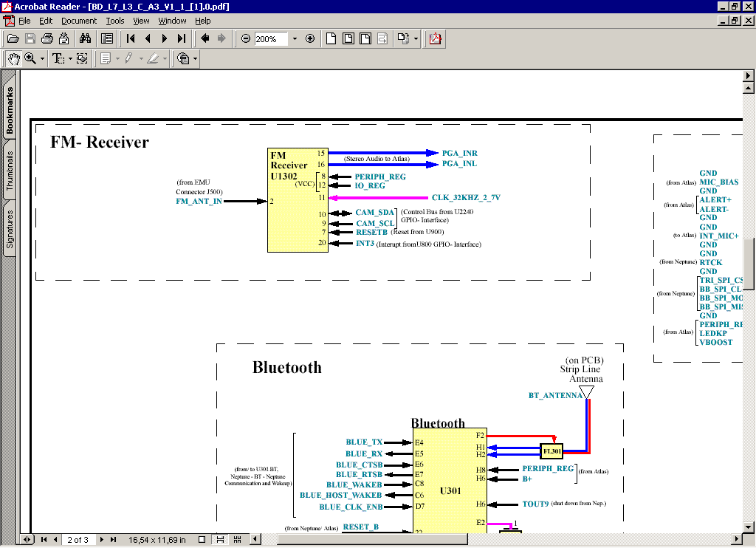Open the Tools menu
The width and height of the screenshot is (756, 548).
115,21
